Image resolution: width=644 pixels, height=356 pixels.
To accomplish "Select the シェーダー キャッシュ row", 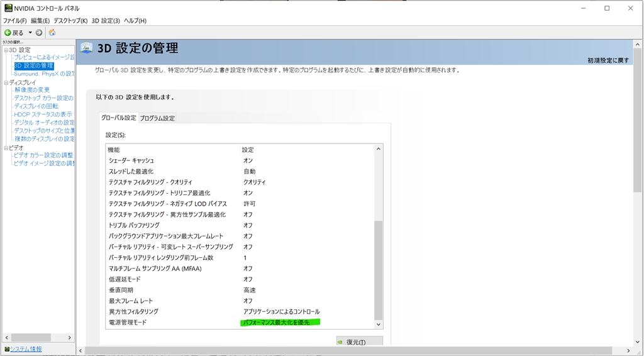I will coord(240,160).
